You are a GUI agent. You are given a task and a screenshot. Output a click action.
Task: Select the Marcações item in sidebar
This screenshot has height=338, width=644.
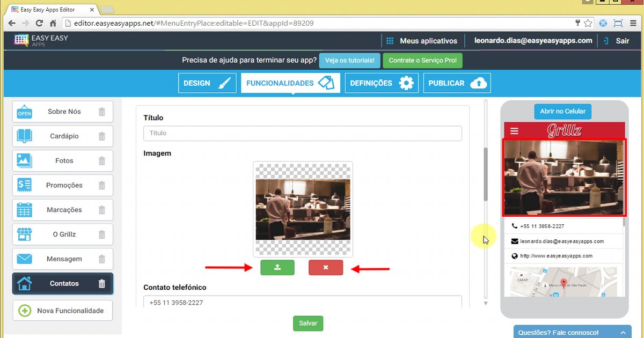coord(64,210)
